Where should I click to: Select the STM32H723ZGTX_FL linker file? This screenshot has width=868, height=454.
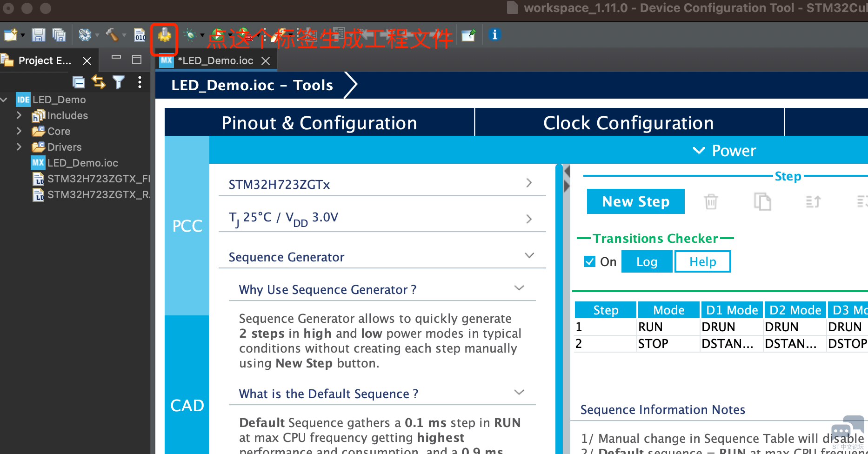[x=99, y=179]
